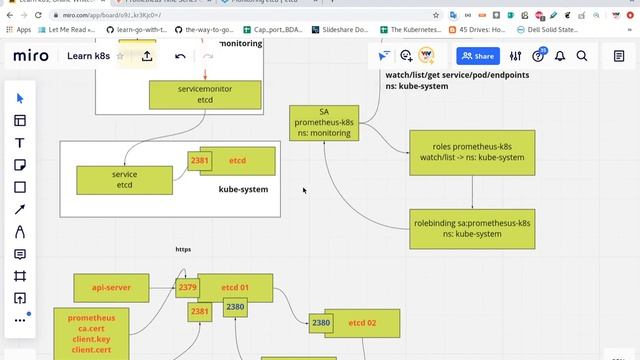This screenshot has height=360, width=640.
Task: Open 'learn-go-with-t...' bookmark
Action: [137, 29]
